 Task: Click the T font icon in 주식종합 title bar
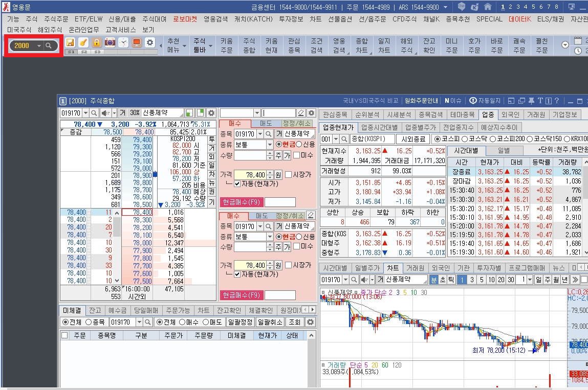click(x=540, y=101)
